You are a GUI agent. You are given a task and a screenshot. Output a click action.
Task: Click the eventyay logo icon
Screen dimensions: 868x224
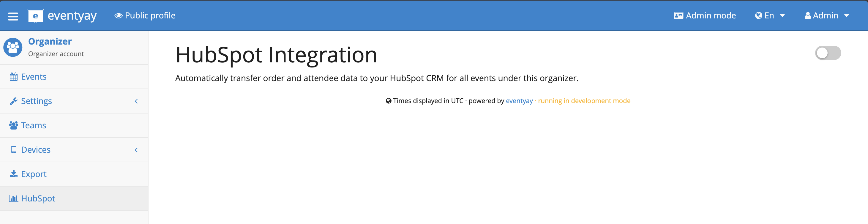coord(35,16)
